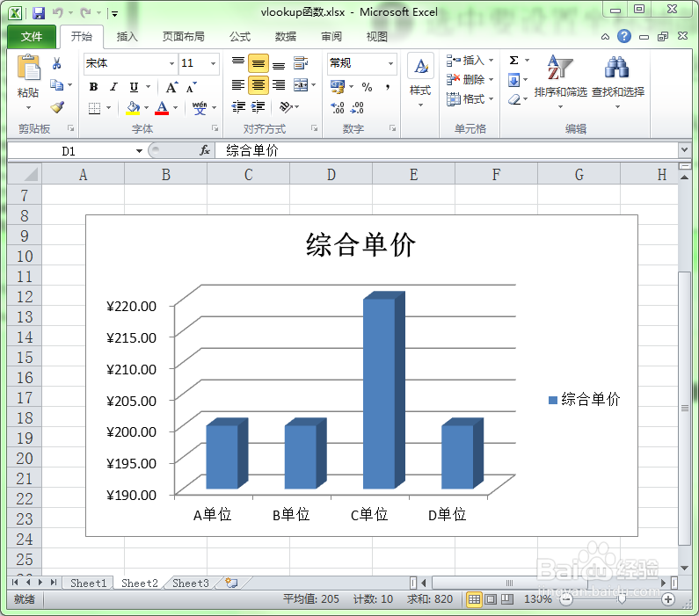699x616 pixels.
Task: Click the Fill down icon
Action: 514,80
